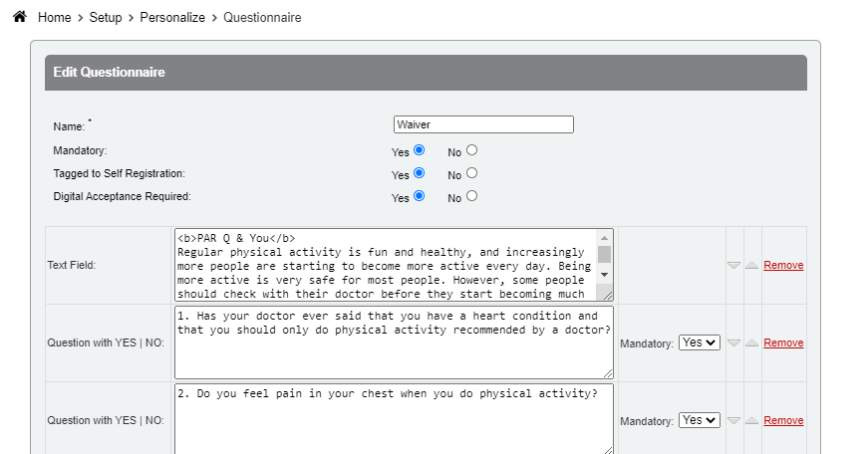Image resolution: width=868 pixels, height=454 pixels.
Task: Select Yes for Digital Acceptance Required
Action: [420, 196]
